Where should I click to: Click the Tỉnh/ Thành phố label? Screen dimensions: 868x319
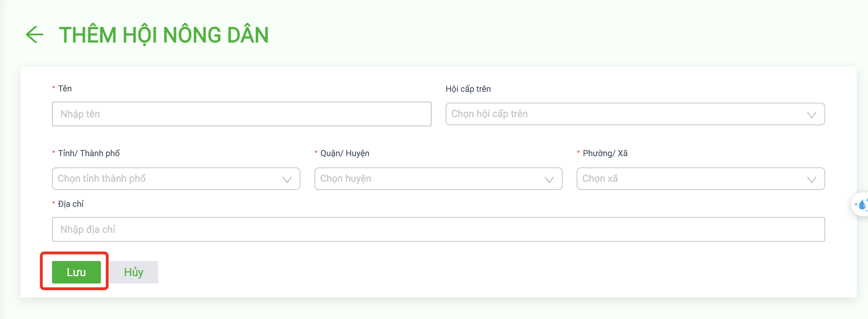click(x=89, y=153)
